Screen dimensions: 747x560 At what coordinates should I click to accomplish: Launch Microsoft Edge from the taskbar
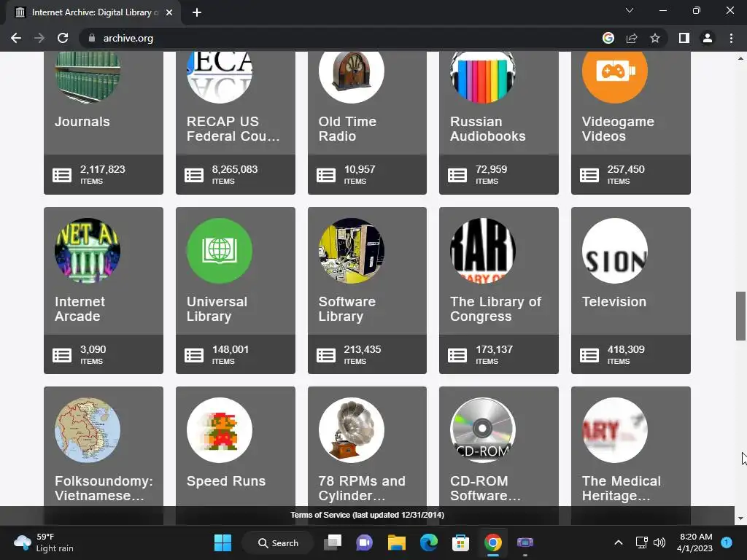(x=429, y=542)
